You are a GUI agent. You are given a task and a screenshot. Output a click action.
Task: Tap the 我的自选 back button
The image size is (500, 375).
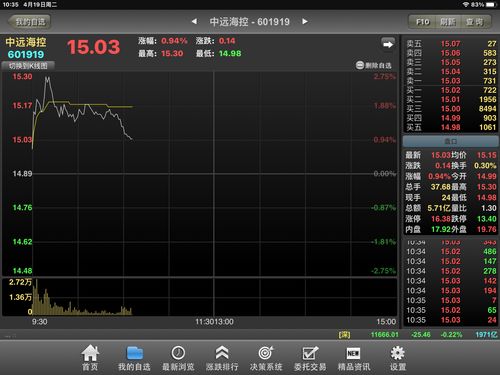pyautogui.click(x=29, y=22)
